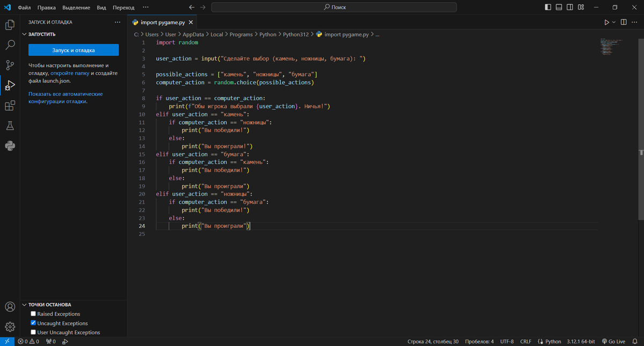Enable User Uncaught Exceptions breakpoint
The image size is (644, 346).
click(x=34, y=333)
